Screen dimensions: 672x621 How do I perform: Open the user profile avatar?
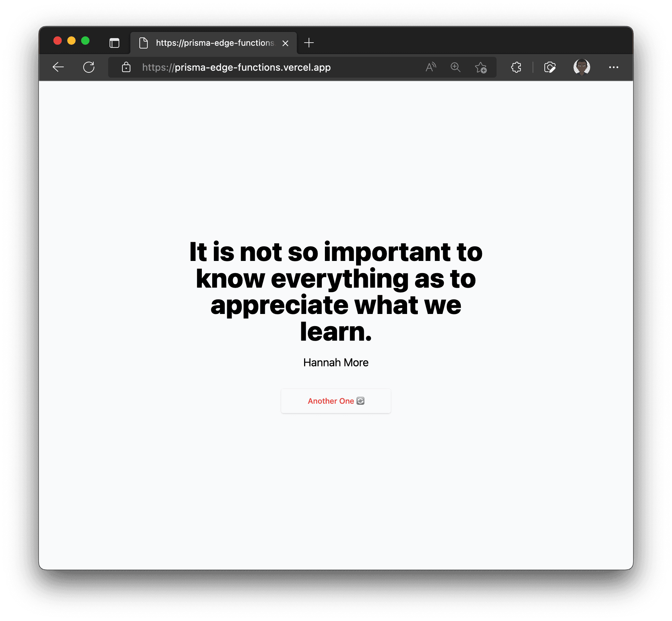(582, 67)
